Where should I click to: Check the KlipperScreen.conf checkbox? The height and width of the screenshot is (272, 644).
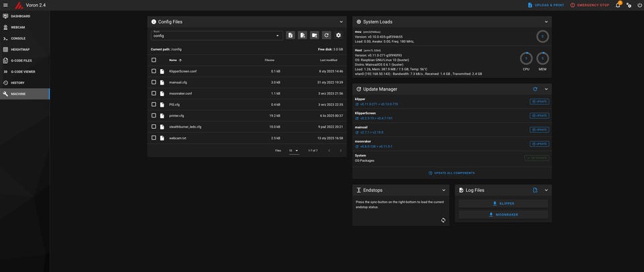click(154, 71)
